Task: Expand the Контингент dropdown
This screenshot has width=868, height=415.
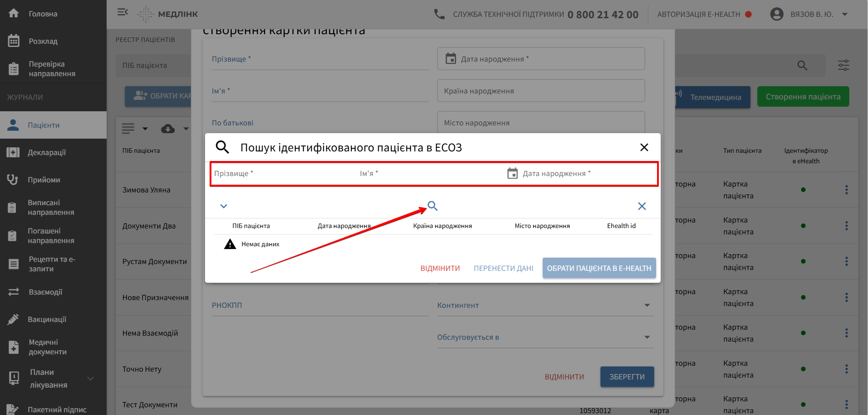Action: (647, 305)
